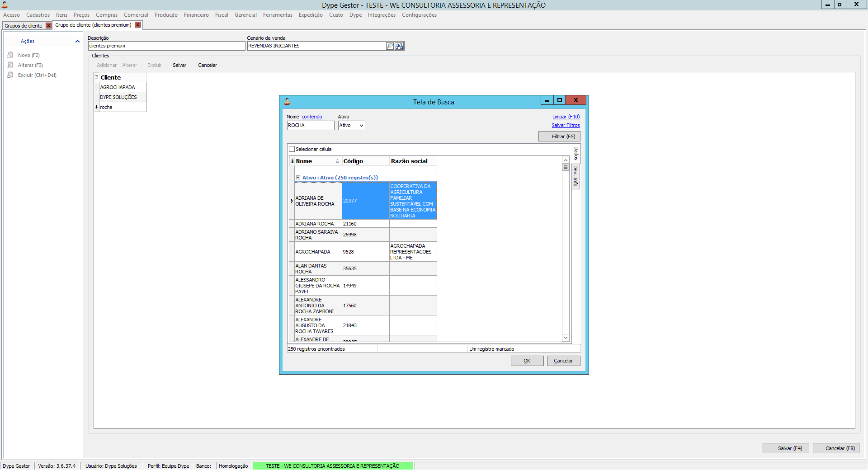The height and width of the screenshot is (470, 868).
Task: Click OK in Tela de Busca
Action: tap(527, 361)
